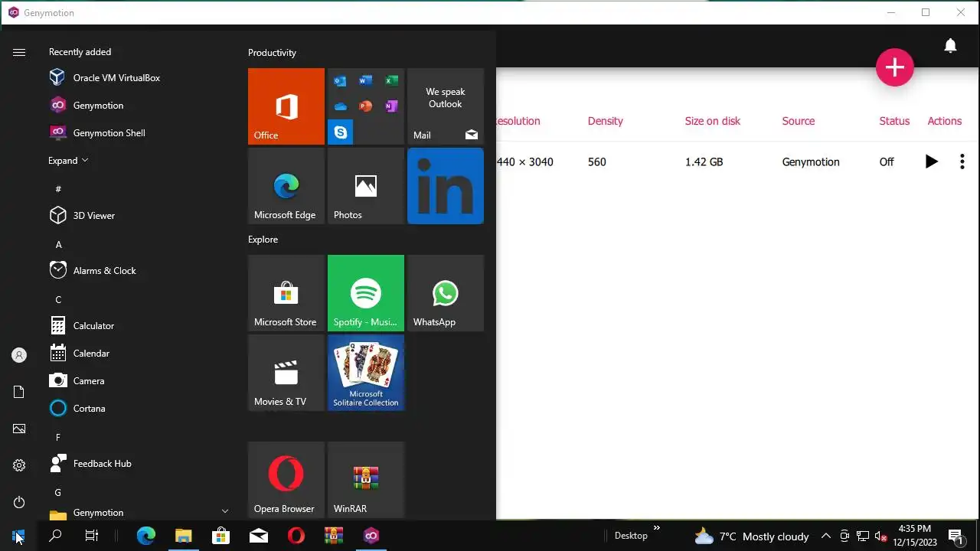Expand the Start menu hamburger
Viewport: 980px width, 551px height.
coord(19,52)
